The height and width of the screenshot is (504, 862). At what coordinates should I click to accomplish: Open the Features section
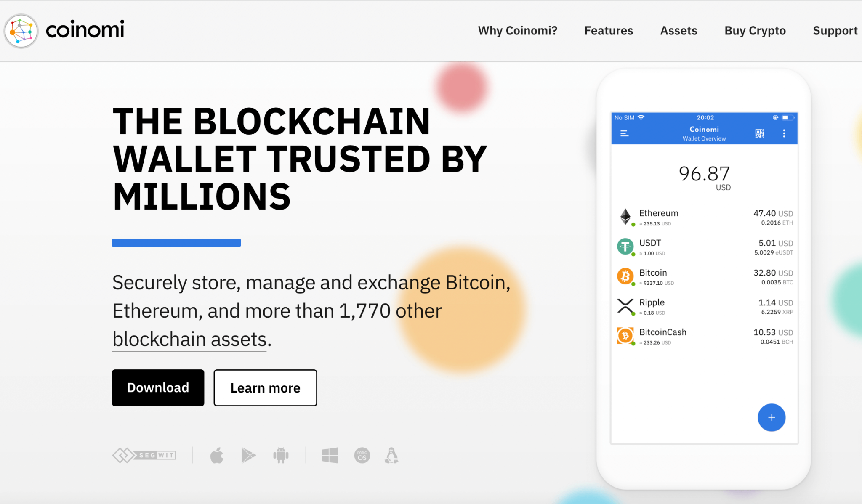(609, 30)
